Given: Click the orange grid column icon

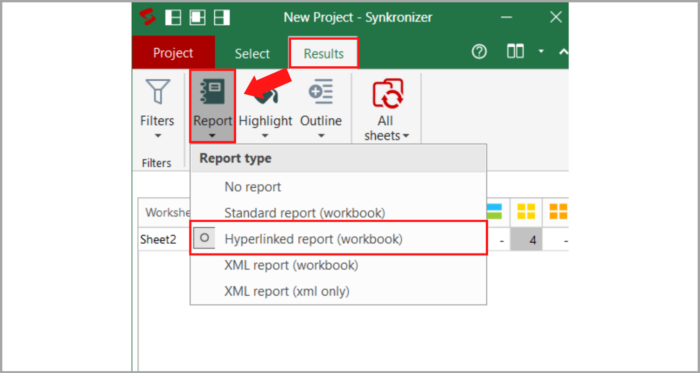Looking at the screenshot, I should pos(558,211).
